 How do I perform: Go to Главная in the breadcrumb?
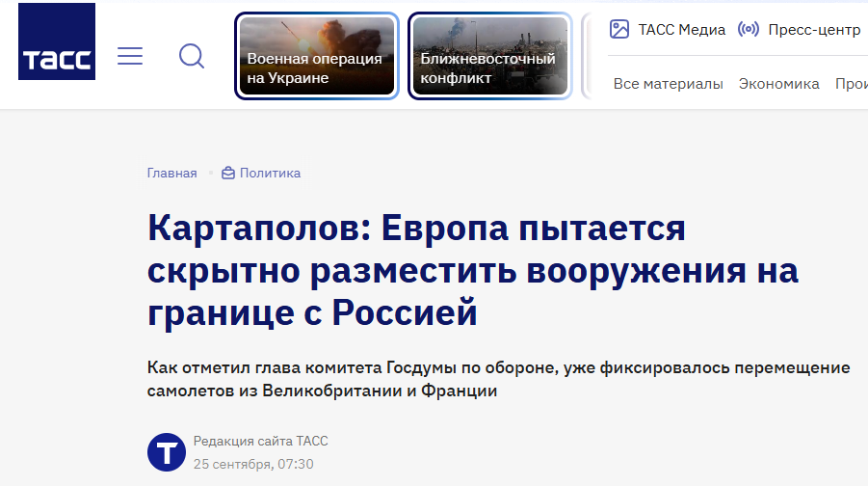click(x=171, y=174)
